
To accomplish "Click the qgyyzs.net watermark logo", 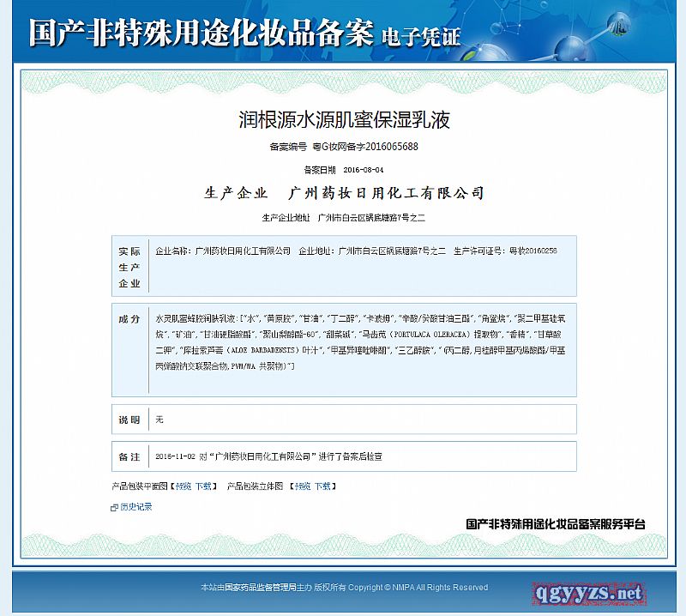I will [587, 593].
